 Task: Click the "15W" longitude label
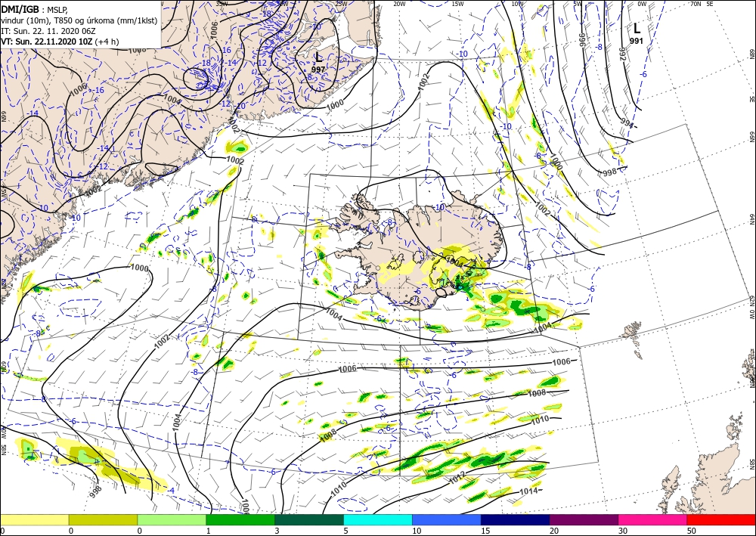[x=458, y=4]
